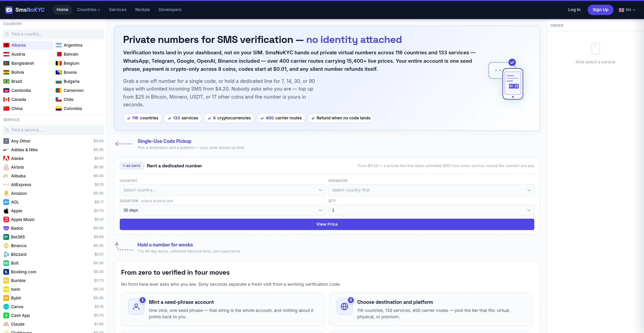The height and width of the screenshot is (333, 644).
Task: Choose the Bumble service row
Action: pos(54,281)
